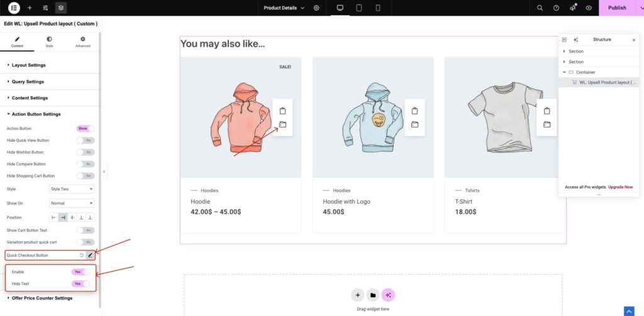Dock the Structure panel using dock icon
This screenshot has height=316, width=644.
(x=564, y=40)
